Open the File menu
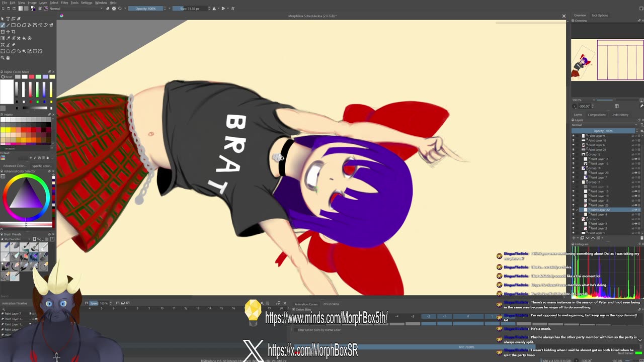The width and height of the screenshot is (644, 362). coord(5,3)
